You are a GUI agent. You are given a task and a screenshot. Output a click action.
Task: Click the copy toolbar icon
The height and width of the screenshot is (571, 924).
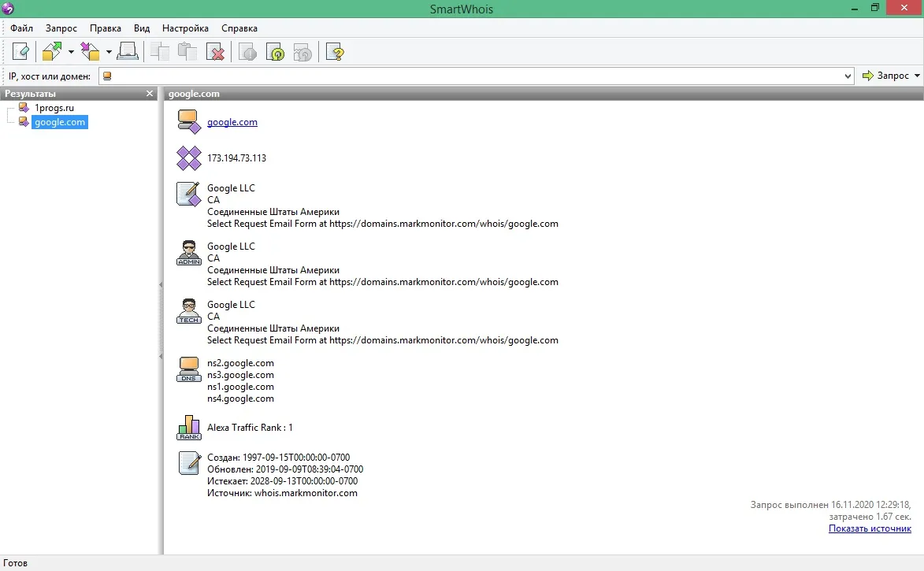pos(160,52)
